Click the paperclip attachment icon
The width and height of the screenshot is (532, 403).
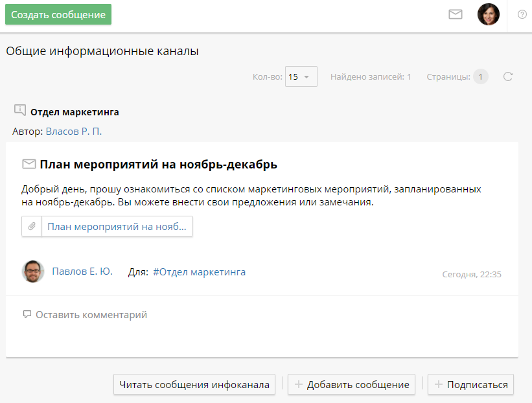31,227
